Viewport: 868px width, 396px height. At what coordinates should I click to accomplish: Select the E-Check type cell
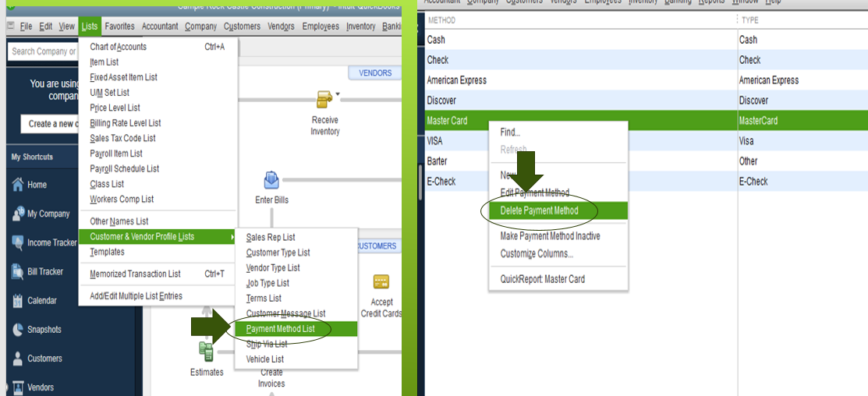(x=803, y=182)
